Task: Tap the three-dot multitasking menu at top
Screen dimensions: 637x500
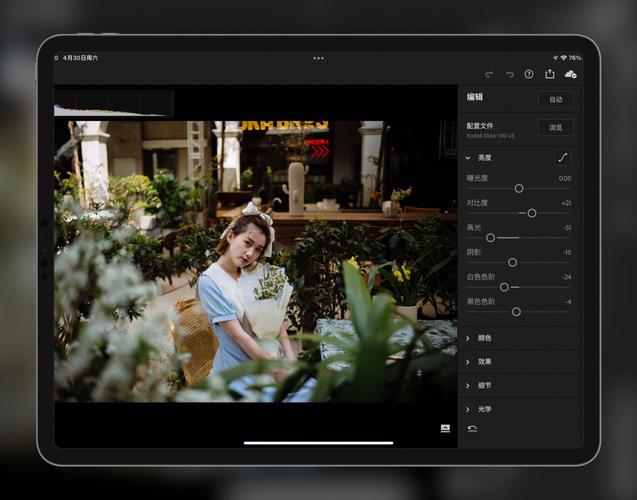Action: pos(318,58)
